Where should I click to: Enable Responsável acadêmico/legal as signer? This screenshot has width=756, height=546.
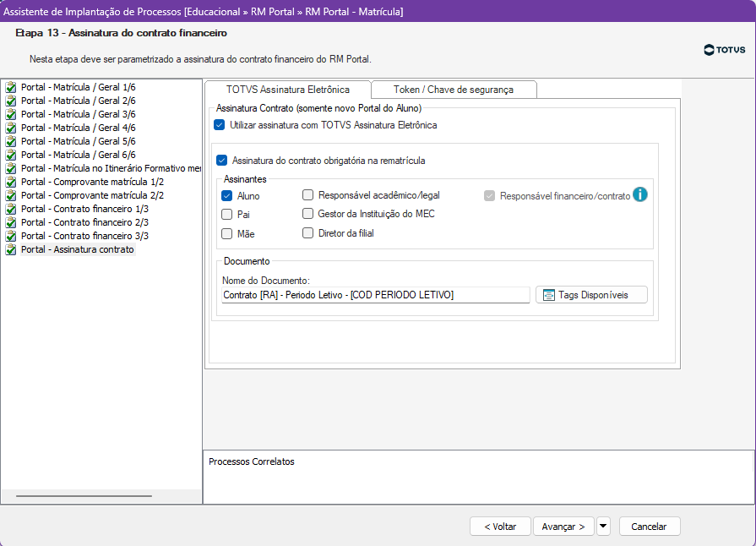point(307,195)
